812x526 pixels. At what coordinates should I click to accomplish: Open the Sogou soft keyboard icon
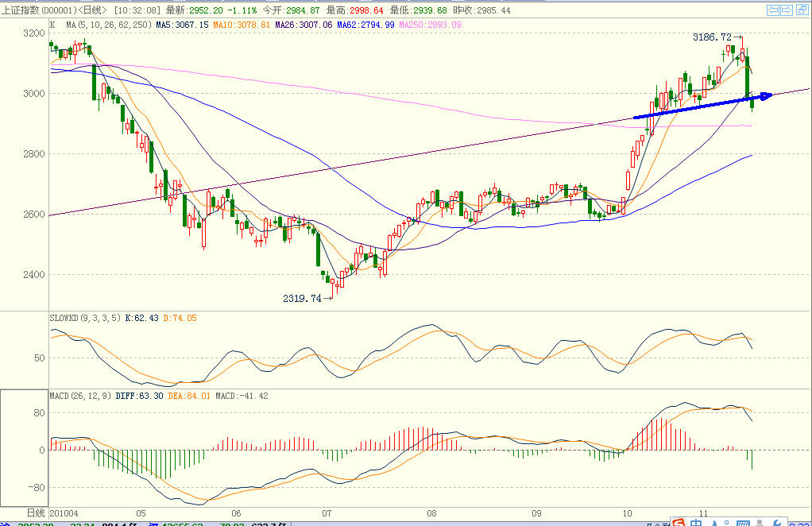click(743, 522)
